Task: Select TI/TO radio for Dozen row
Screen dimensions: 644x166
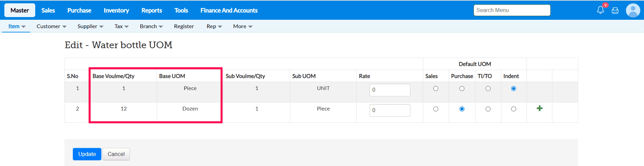Action: coord(488,109)
